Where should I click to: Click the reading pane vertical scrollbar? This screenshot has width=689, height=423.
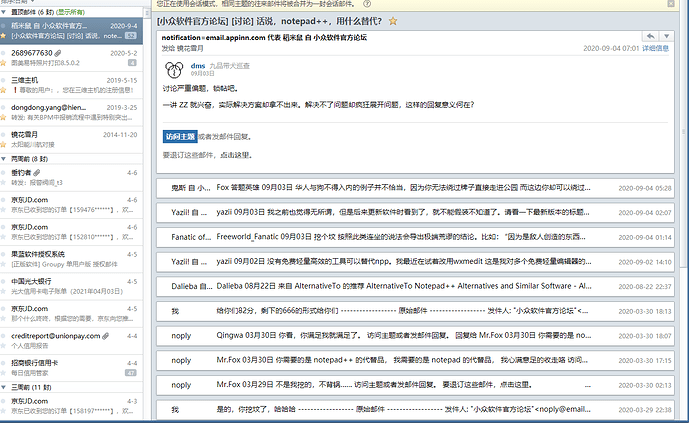tap(683, 132)
